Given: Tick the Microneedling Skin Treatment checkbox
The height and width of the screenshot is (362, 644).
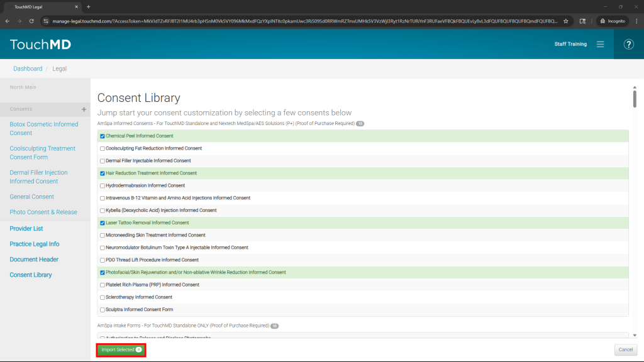Looking at the screenshot, I should point(103,235).
